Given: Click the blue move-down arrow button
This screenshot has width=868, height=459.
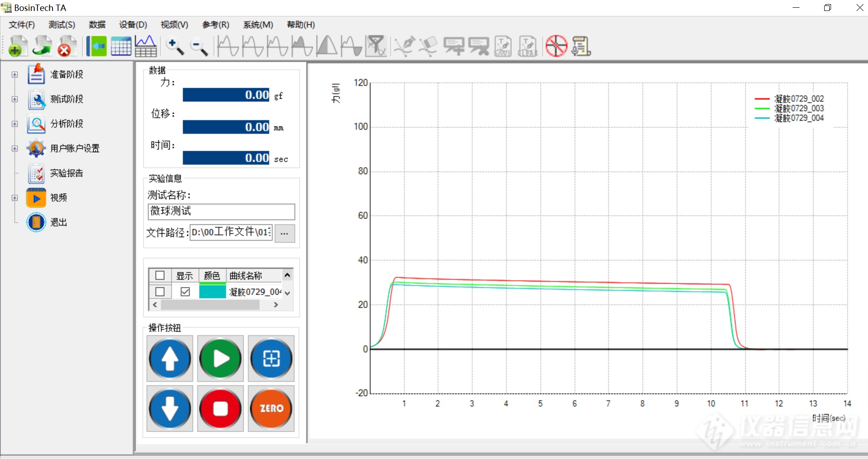Looking at the screenshot, I should tap(170, 408).
